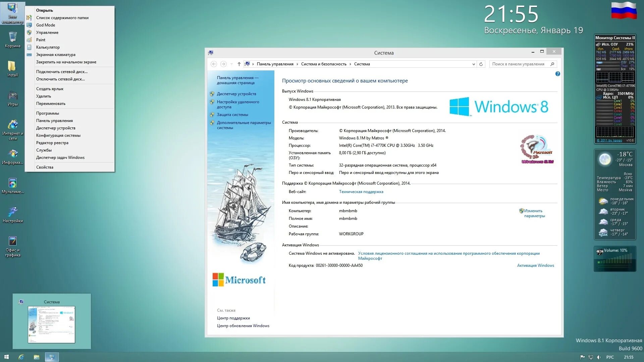The height and width of the screenshot is (362, 644).
Task: Refresh the address bar in Система window
Action: pyautogui.click(x=481, y=64)
